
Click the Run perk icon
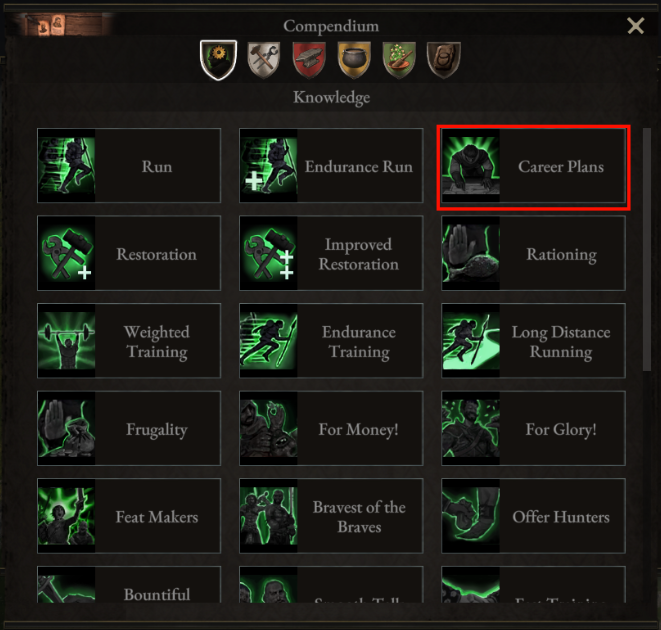(67, 167)
